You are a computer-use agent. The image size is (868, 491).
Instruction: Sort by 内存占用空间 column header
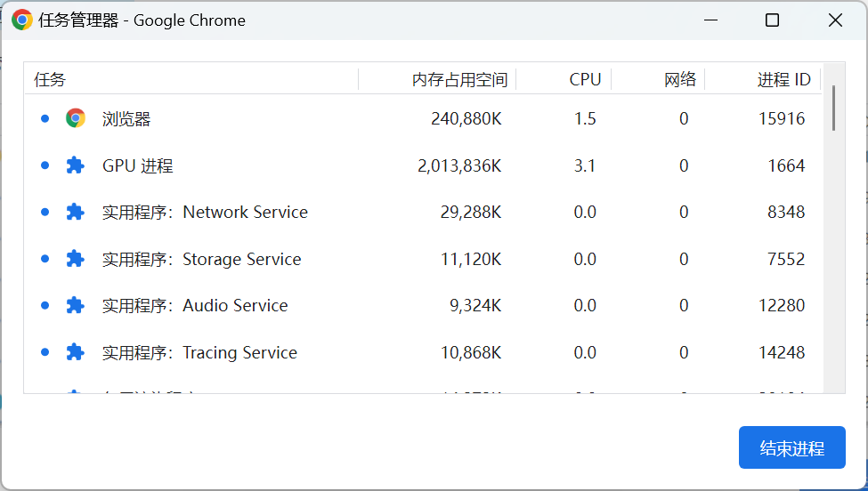click(x=459, y=80)
